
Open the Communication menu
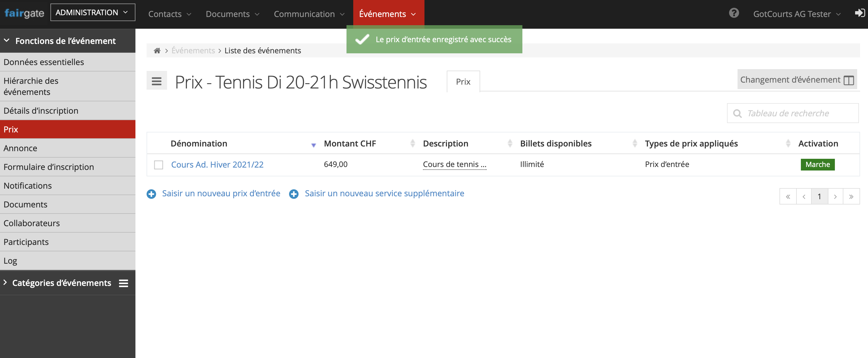(x=309, y=14)
